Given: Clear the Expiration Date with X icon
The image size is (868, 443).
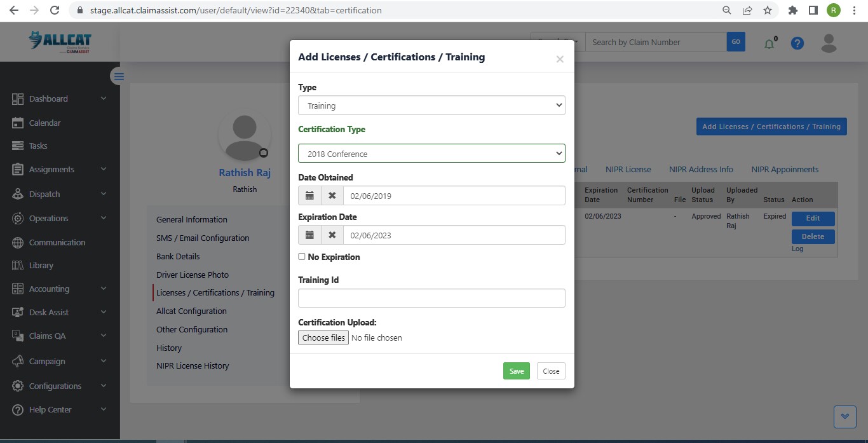Looking at the screenshot, I should pyautogui.click(x=332, y=235).
